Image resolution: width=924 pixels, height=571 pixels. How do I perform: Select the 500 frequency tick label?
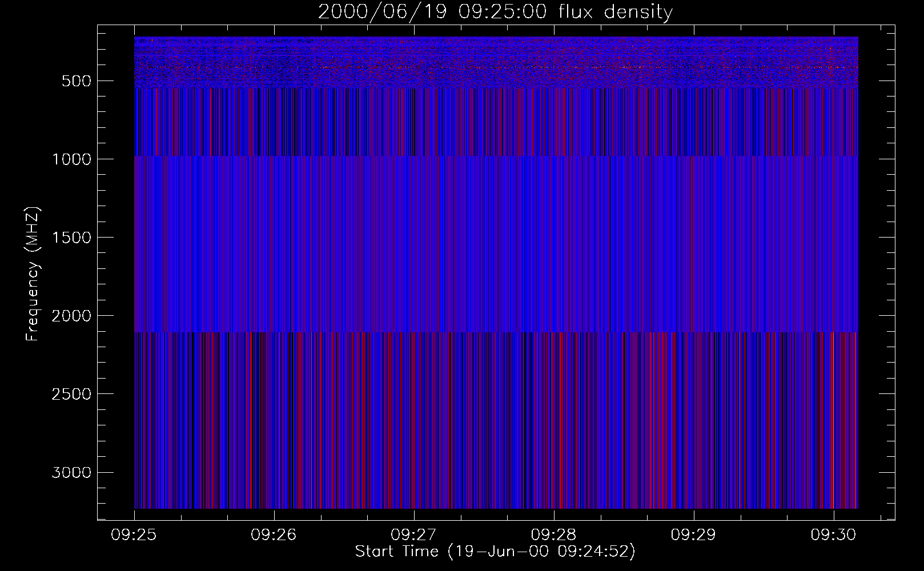[77, 81]
